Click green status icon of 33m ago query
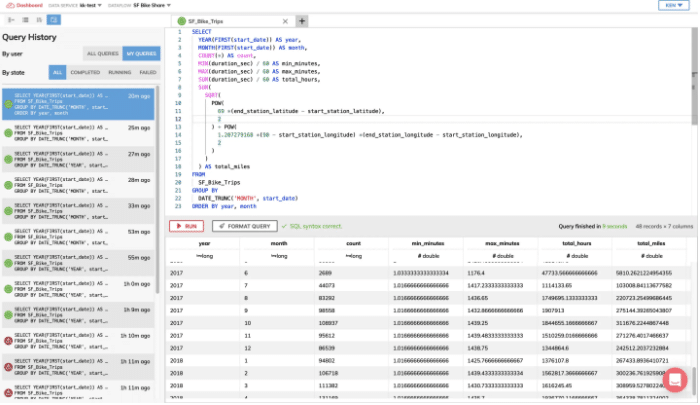Screen dimensions: 700x405 (x=8, y=211)
